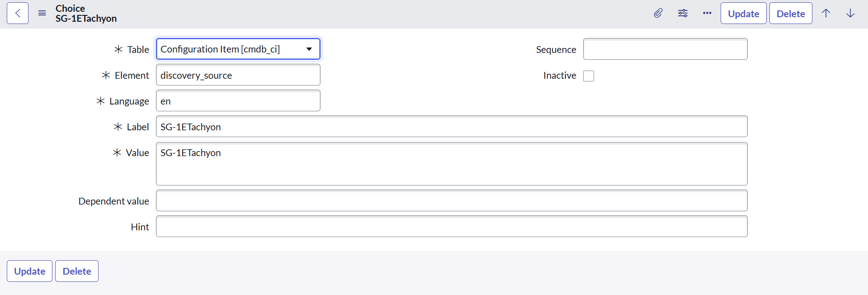Click the header Update button
The height and width of the screenshot is (295, 868).
743,14
